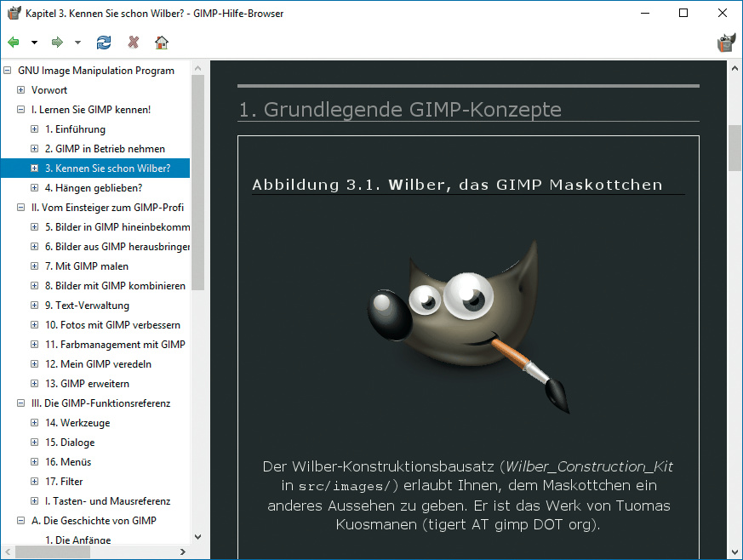Open the 6. Bilder aus GIMP herausbringen topic
The image size is (743, 560).
tap(117, 246)
